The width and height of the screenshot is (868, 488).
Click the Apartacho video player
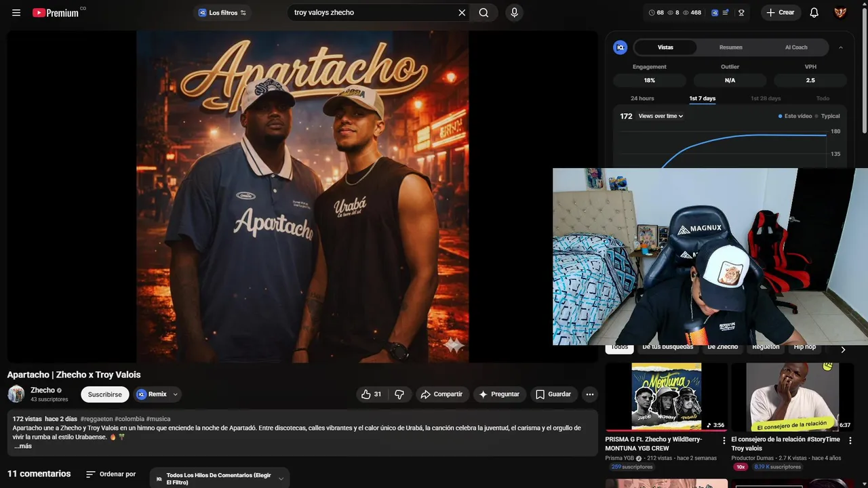(302, 197)
